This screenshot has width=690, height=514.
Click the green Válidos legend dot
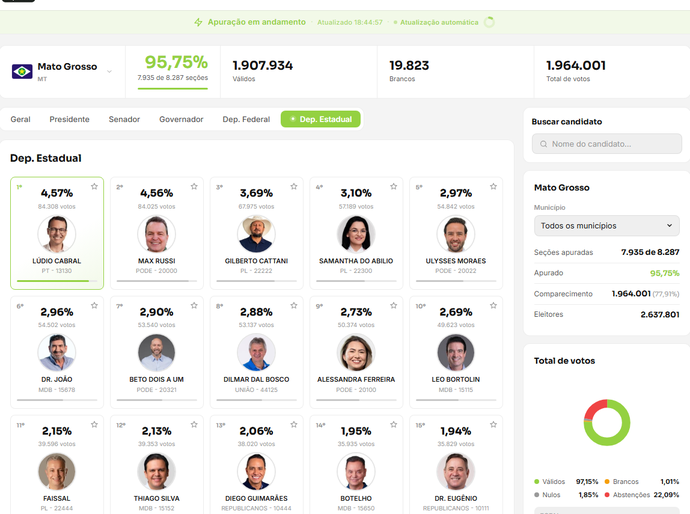tap(536, 481)
